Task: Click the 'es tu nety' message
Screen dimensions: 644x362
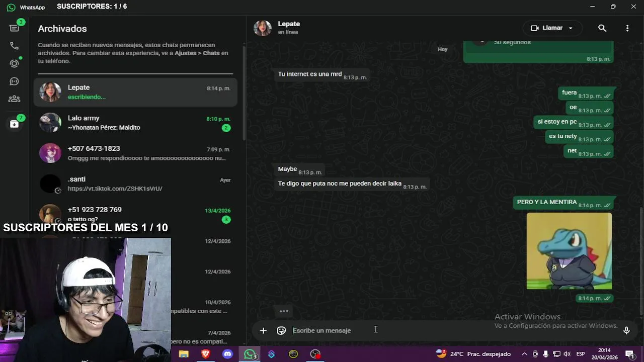Action: coord(579,136)
